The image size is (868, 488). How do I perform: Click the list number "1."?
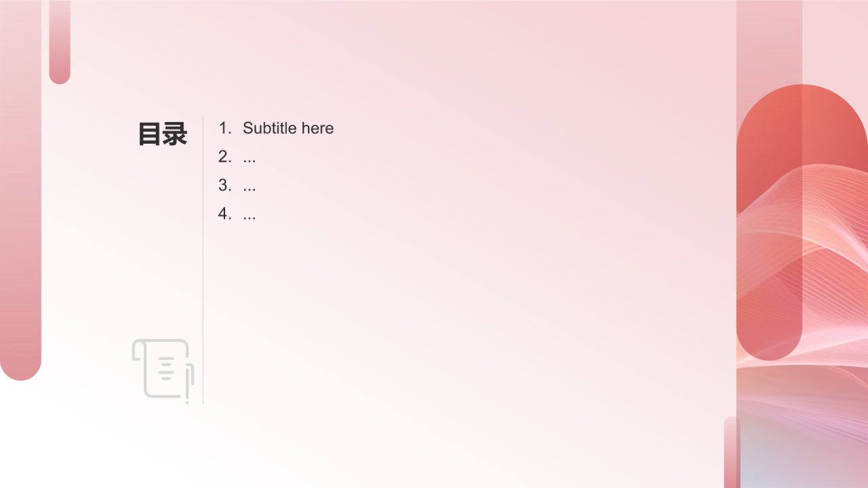tap(225, 128)
